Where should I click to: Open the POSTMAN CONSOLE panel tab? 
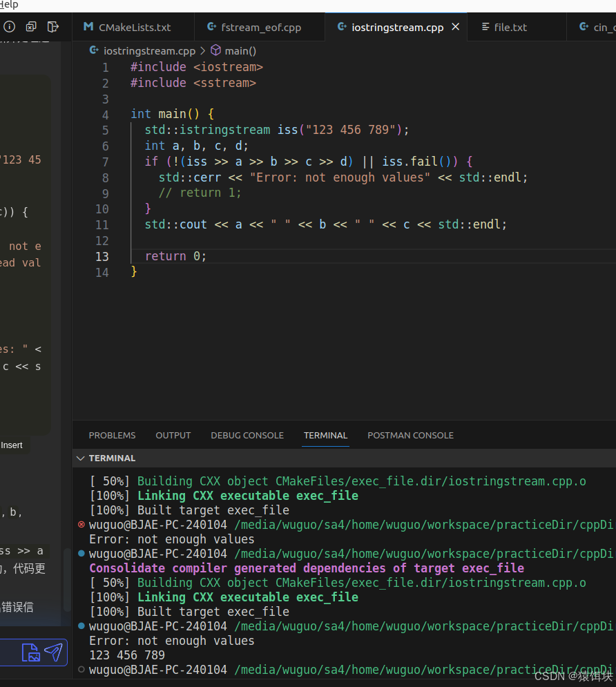[x=410, y=435]
